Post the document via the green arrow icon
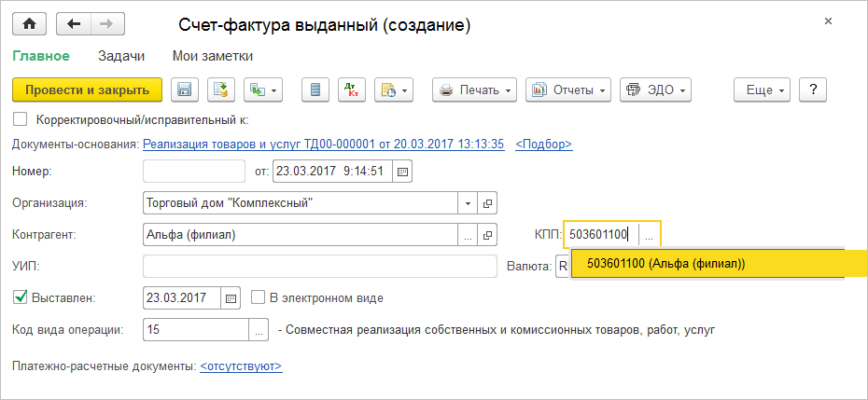The height and width of the screenshot is (400, 868). click(x=221, y=90)
